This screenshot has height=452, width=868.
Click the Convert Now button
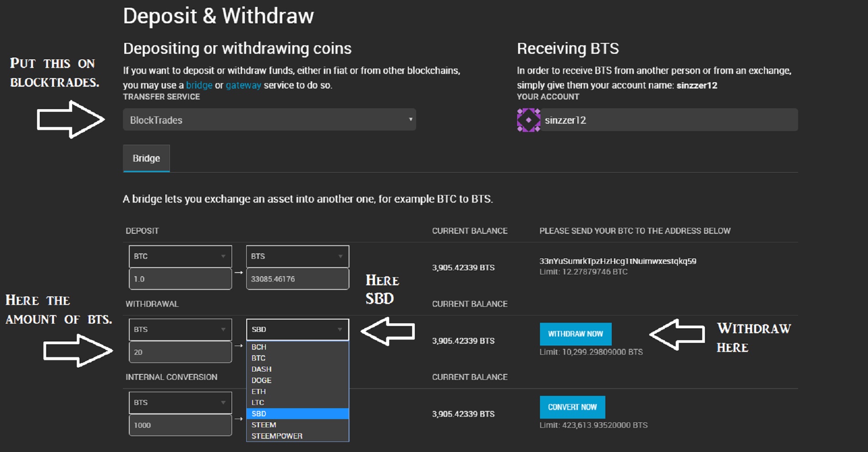[x=572, y=407]
